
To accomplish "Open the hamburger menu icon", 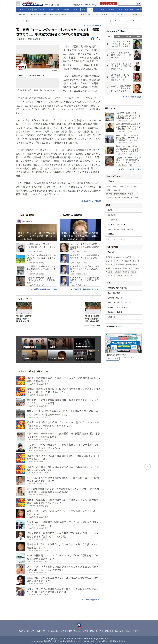I will tap(18, 4).
